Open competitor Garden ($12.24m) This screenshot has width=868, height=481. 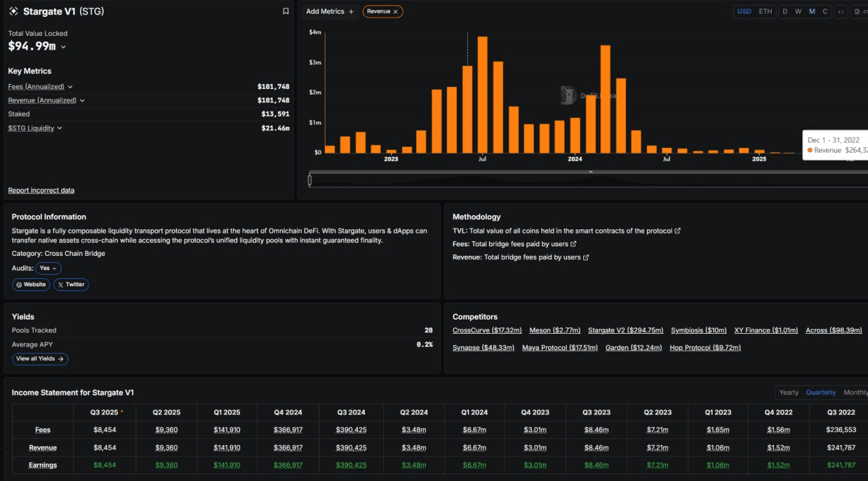(633, 347)
